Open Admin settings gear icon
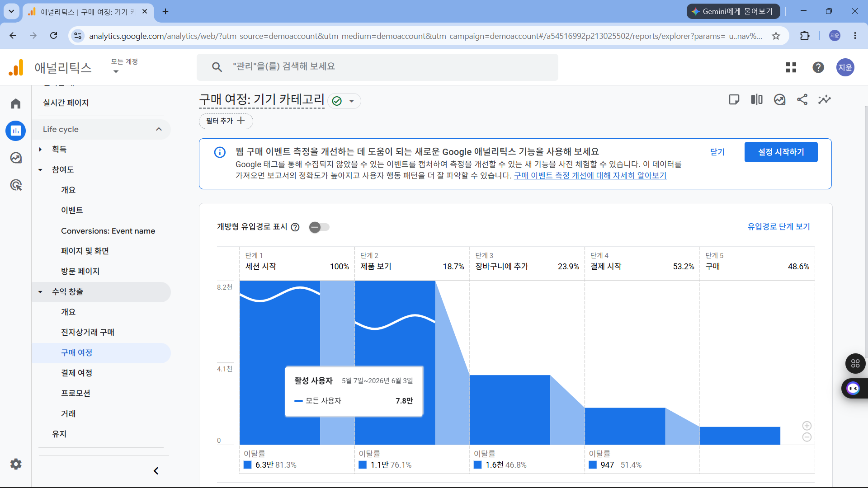The width and height of the screenshot is (868, 488). [16, 464]
